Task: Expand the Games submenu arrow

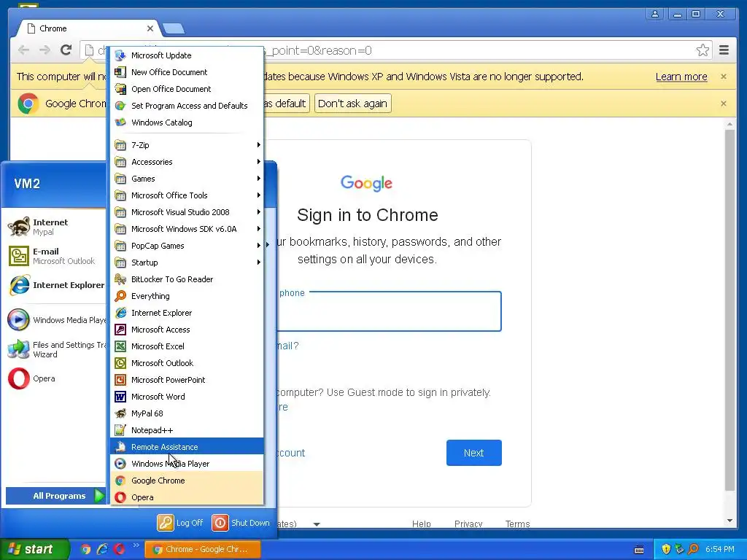Action: pyautogui.click(x=259, y=179)
